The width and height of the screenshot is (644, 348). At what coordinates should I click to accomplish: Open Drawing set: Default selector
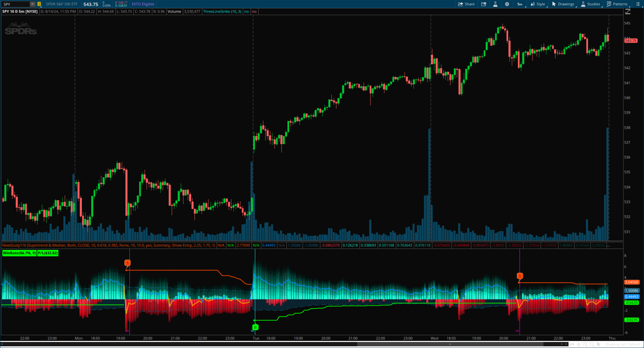(x=623, y=344)
